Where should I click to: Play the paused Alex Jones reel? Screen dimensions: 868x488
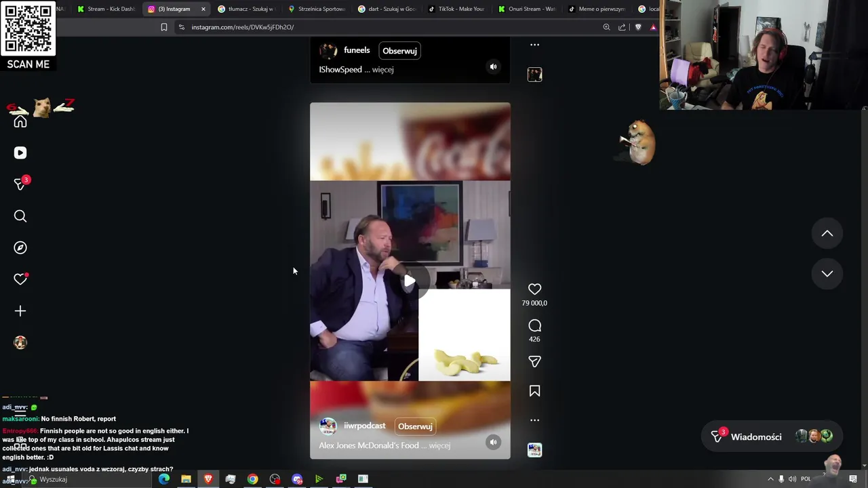click(410, 281)
